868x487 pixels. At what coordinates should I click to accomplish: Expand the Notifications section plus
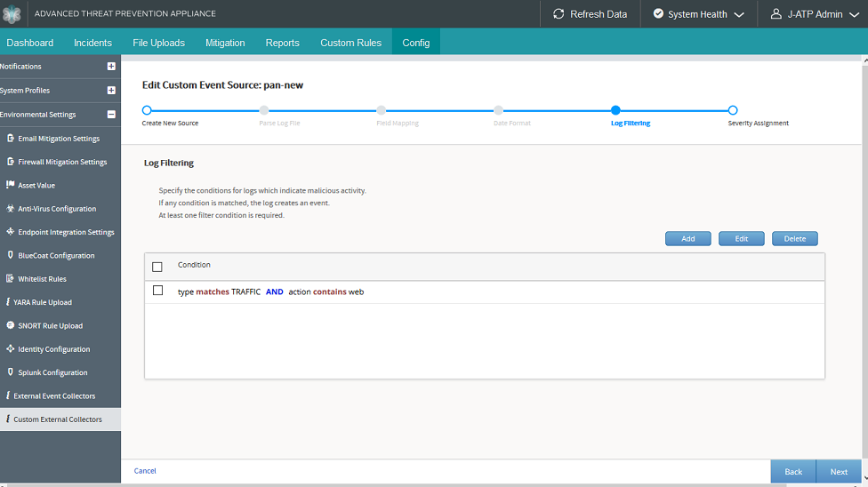[111, 67]
